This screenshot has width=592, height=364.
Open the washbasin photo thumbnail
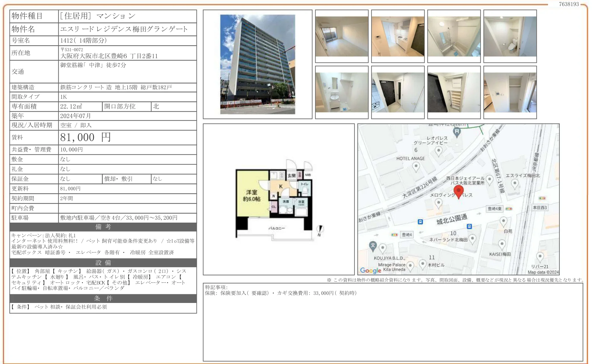tap(341, 92)
